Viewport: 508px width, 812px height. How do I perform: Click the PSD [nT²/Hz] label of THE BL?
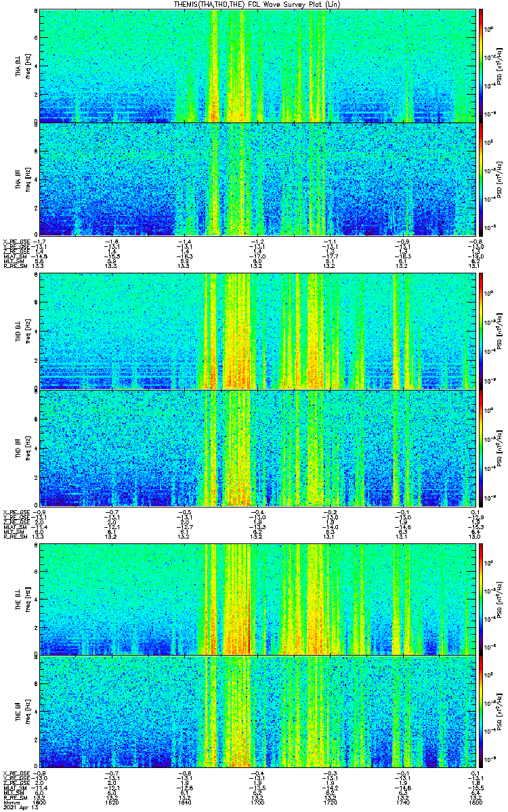(x=501, y=599)
